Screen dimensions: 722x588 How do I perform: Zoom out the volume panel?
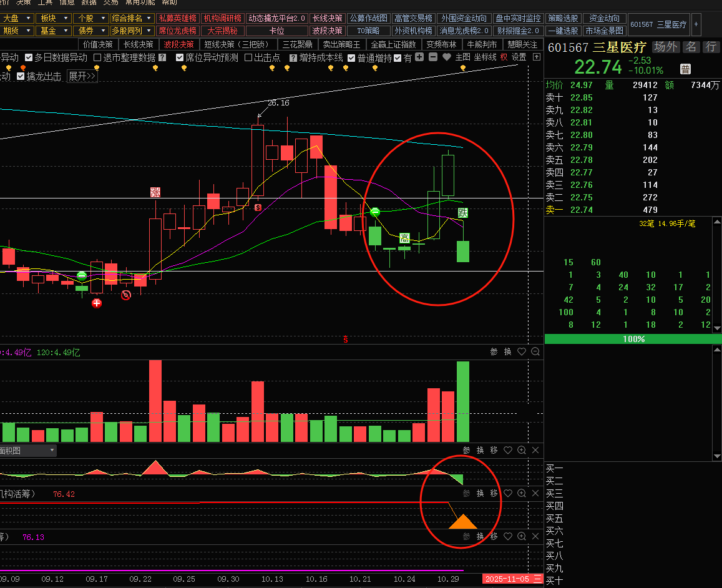click(x=535, y=351)
